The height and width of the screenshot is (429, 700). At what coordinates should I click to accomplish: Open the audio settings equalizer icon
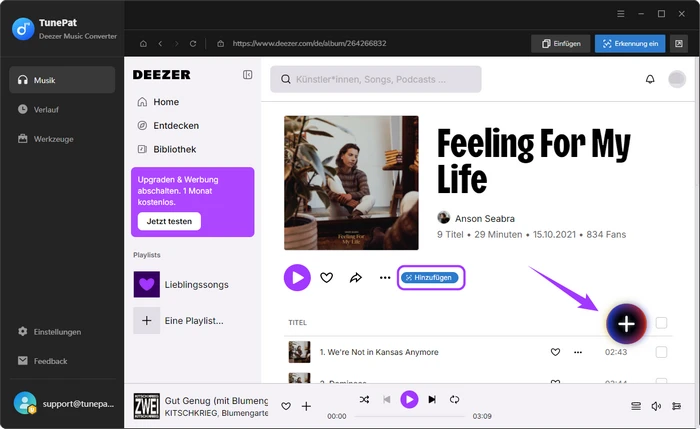(x=676, y=406)
